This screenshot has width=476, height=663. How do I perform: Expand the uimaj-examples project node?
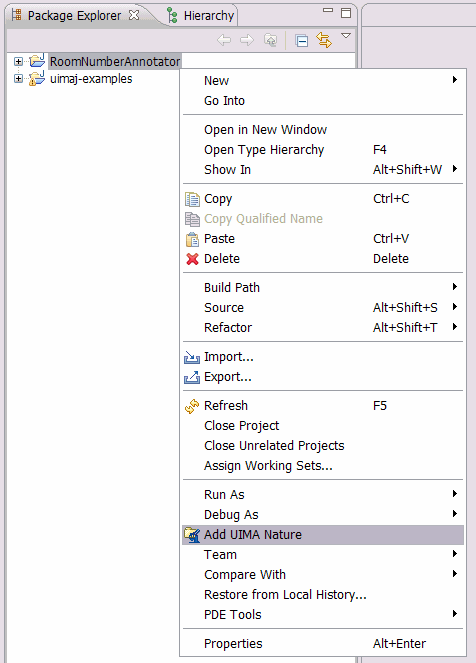[x=18, y=79]
